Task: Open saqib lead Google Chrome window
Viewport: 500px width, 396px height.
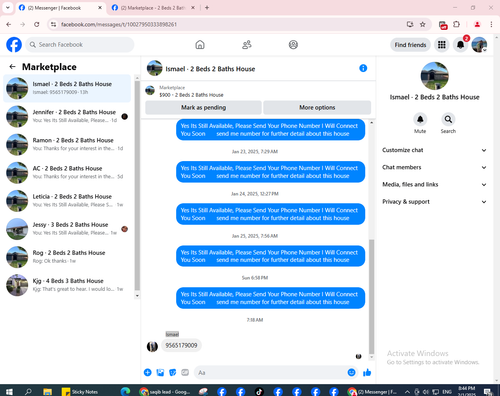Action: 165,392
